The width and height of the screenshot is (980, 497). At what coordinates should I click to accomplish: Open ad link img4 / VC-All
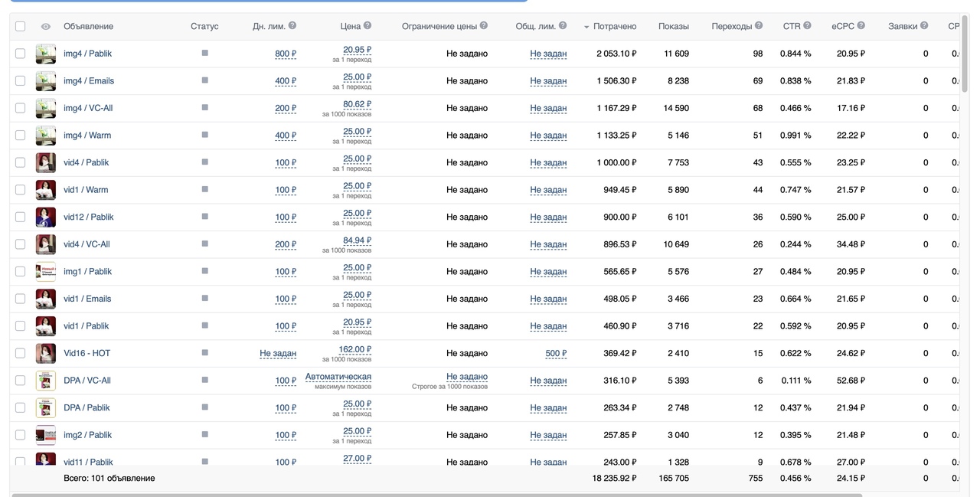[x=88, y=108]
